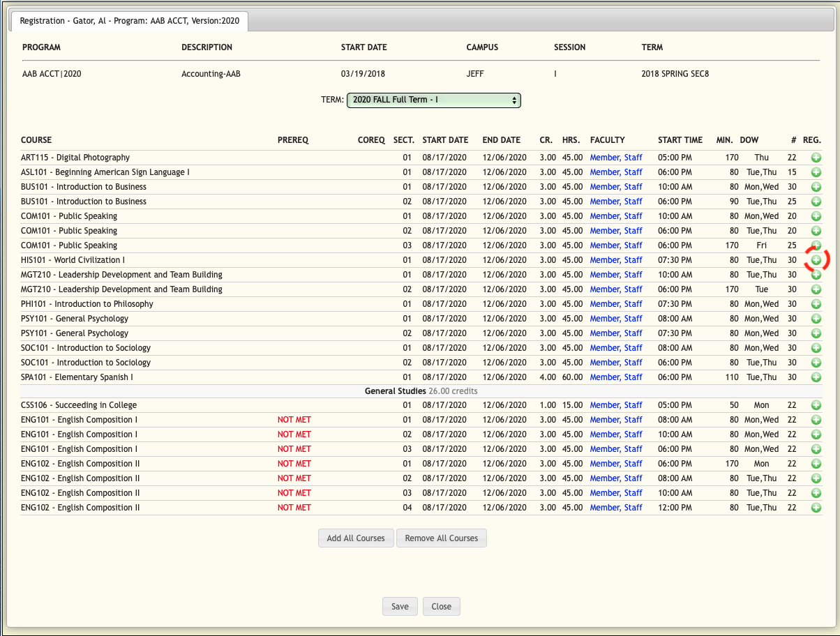Register for ART115 Digital Photography using plus icon
The image size is (840, 636).
tap(816, 158)
